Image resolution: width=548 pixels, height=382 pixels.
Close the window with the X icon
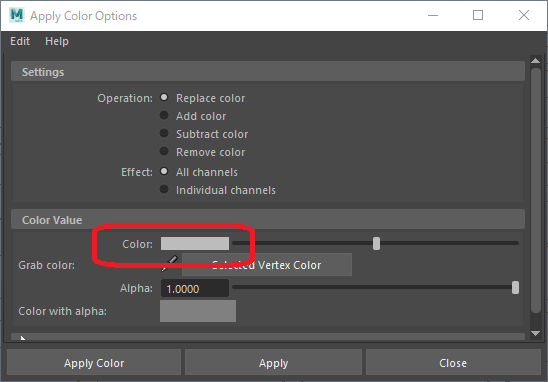pyautogui.click(x=524, y=15)
